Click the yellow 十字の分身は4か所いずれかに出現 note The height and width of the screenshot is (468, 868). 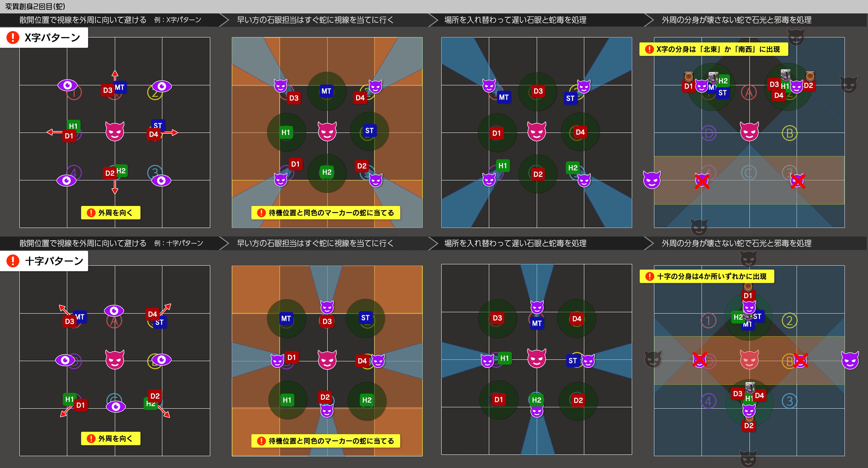707,276
